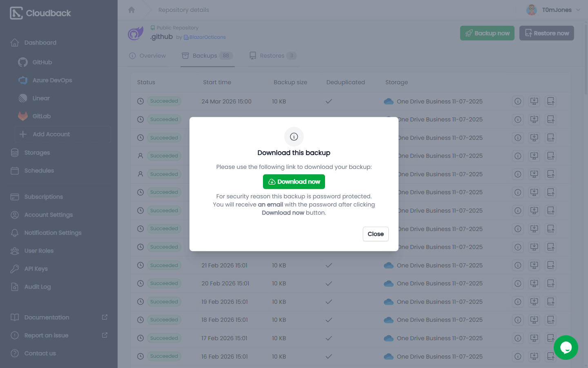
Task: Open the BlazorOcticons owner link
Action: tap(205, 37)
